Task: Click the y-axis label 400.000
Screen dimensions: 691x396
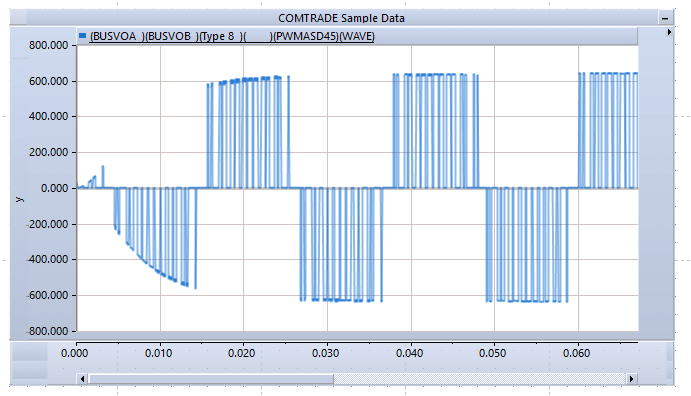Action: [x=48, y=117]
